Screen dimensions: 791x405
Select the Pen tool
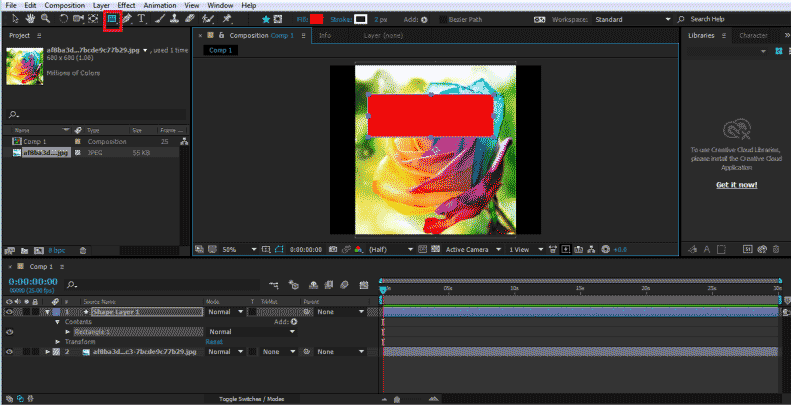point(127,19)
